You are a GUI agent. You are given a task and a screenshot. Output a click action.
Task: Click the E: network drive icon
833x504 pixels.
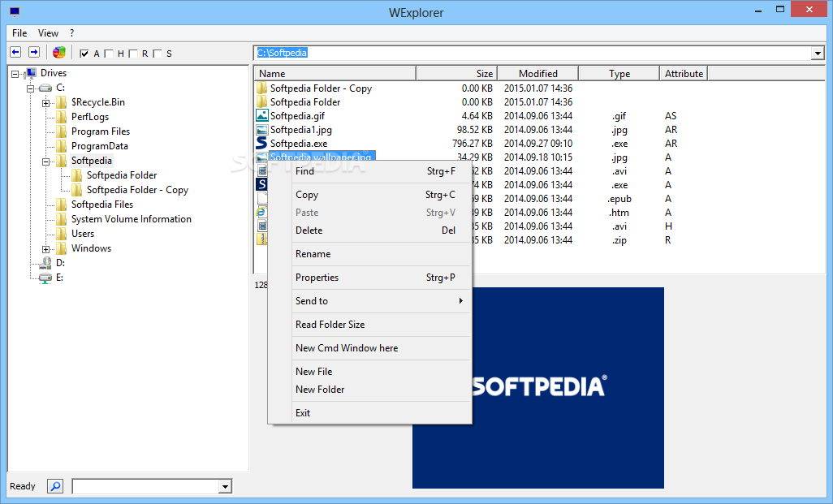pyautogui.click(x=45, y=278)
